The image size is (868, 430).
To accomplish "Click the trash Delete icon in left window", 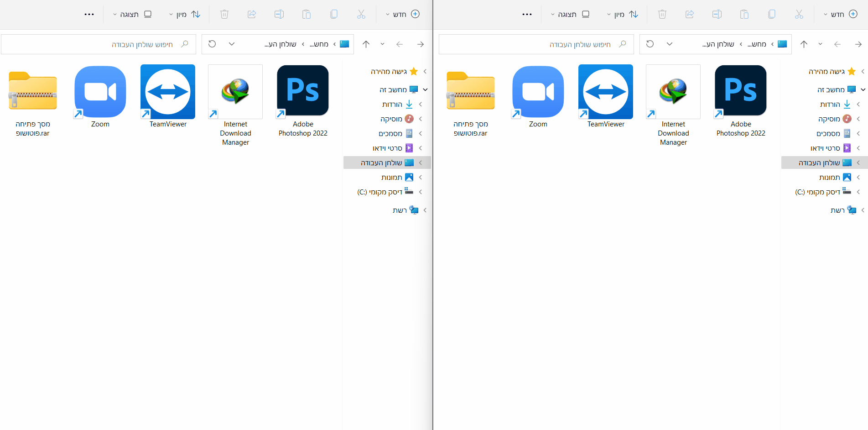I will click(224, 14).
